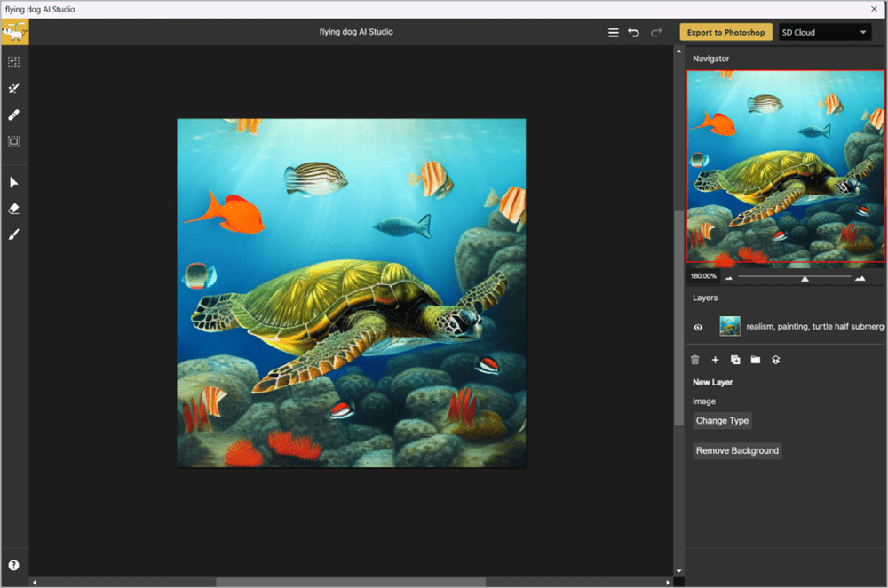Select the paint Brush tool
This screenshot has width=888, height=588.
tap(14, 234)
